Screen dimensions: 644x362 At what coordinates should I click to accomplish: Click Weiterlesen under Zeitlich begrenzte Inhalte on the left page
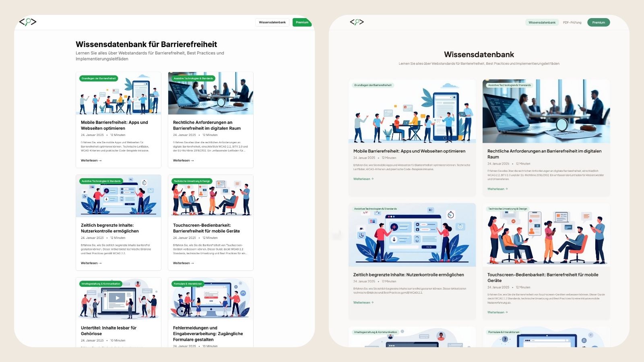[x=91, y=263]
